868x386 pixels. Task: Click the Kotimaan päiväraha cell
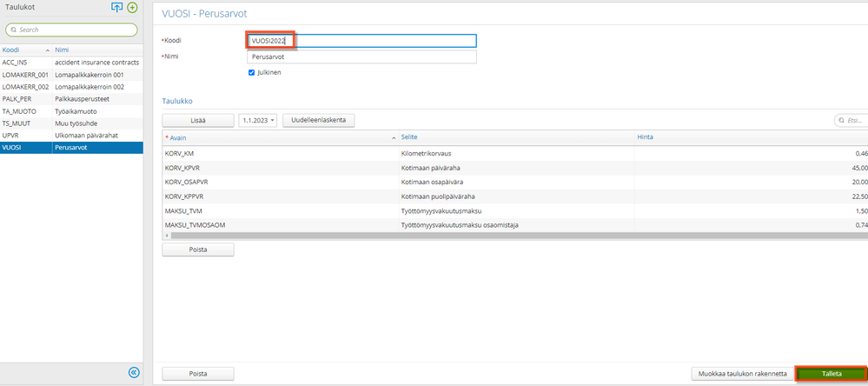pyautogui.click(x=516, y=168)
